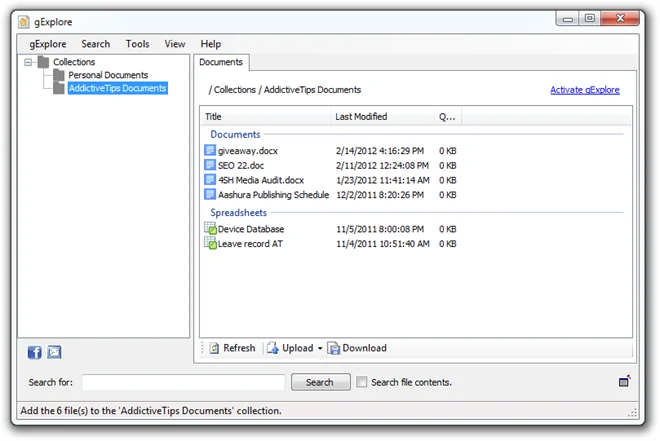Image resolution: width=660 pixels, height=441 pixels.
Task: Select the AddictiveTips Documents tree item
Action: coord(117,88)
